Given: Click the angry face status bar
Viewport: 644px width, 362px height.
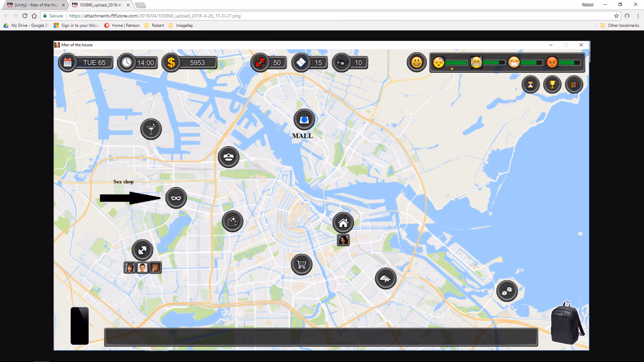Looking at the screenshot, I should pos(563,63).
